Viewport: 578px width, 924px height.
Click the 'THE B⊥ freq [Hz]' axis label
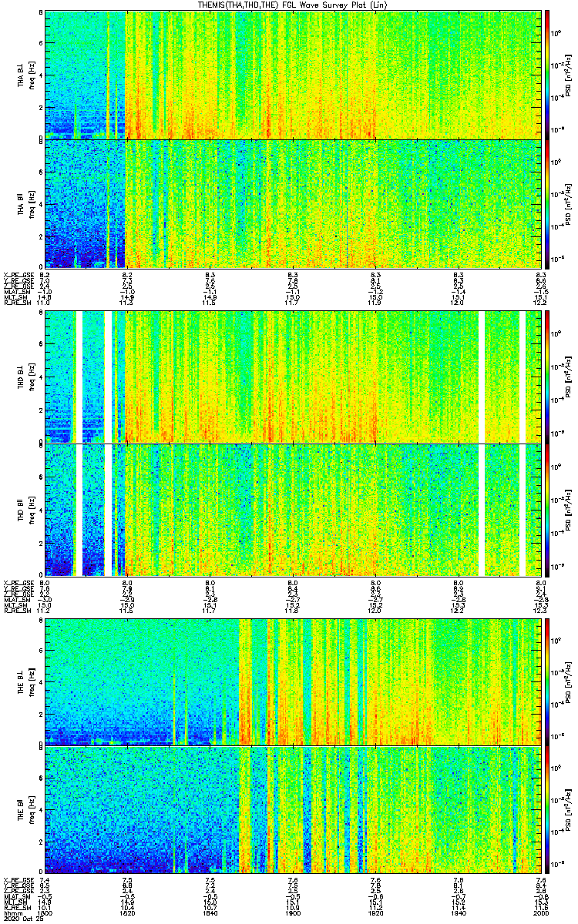(x=25, y=681)
